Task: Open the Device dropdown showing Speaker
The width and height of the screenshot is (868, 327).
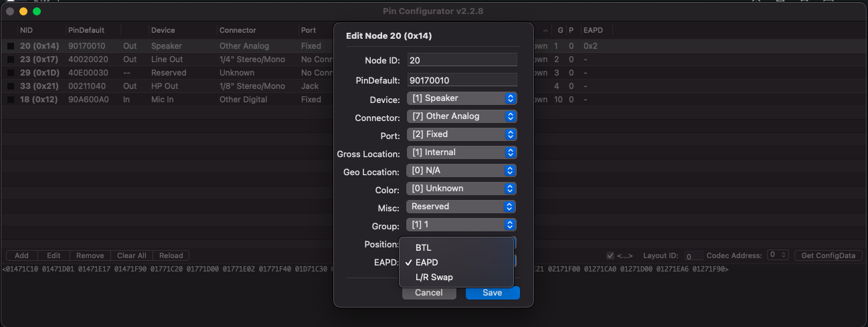Action: [x=462, y=98]
